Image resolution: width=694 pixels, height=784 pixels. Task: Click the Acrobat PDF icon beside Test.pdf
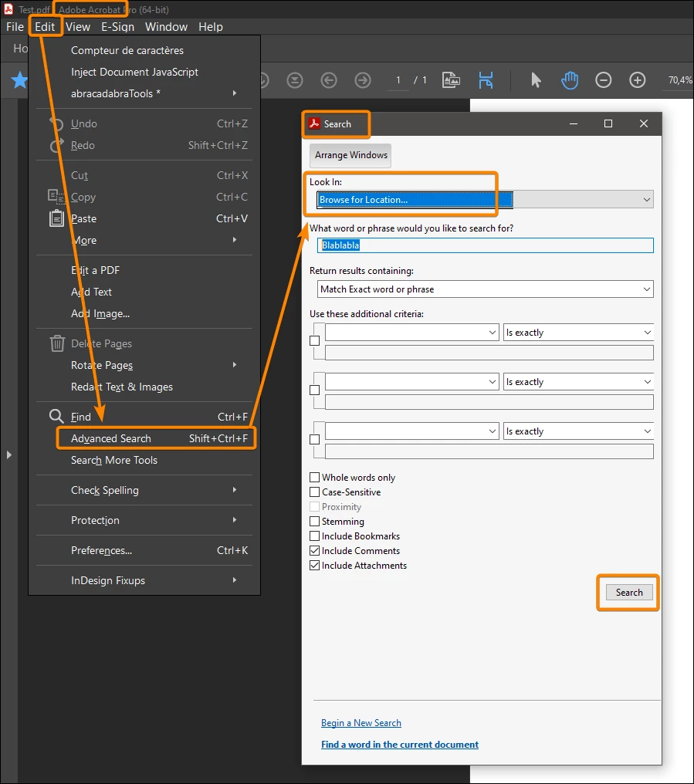click(x=8, y=9)
